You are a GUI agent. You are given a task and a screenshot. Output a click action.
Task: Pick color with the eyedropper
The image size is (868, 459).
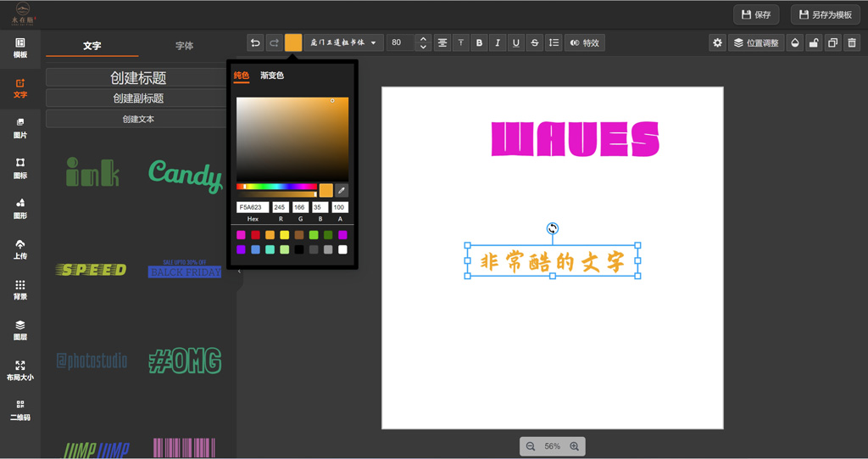click(x=342, y=190)
